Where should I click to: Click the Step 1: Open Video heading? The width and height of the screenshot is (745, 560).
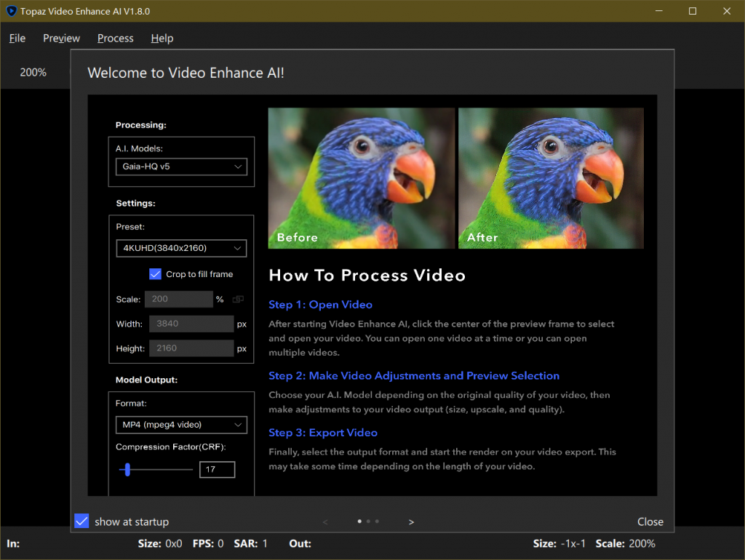click(x=320, y=305)
